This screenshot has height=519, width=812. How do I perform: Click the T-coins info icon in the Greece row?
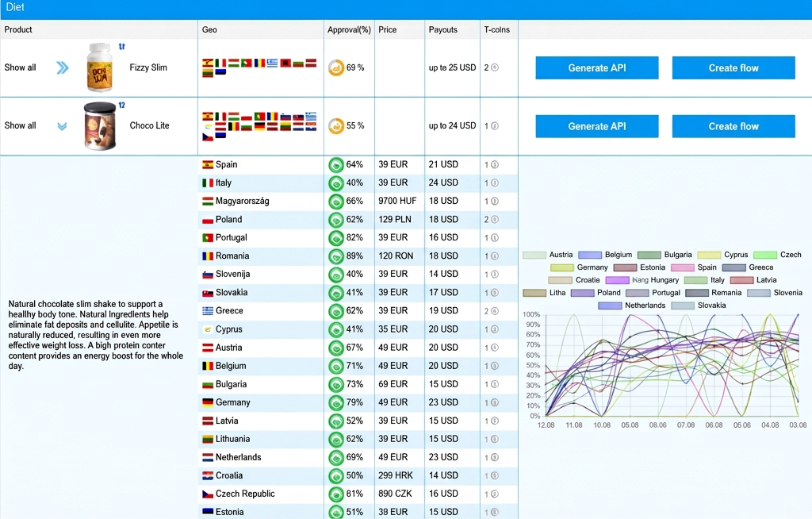tap(495, 311)
